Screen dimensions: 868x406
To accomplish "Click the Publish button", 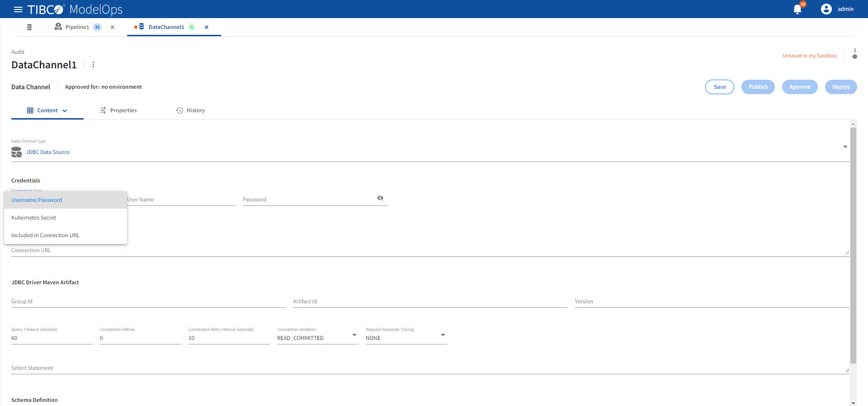I will tap(758, 87).
